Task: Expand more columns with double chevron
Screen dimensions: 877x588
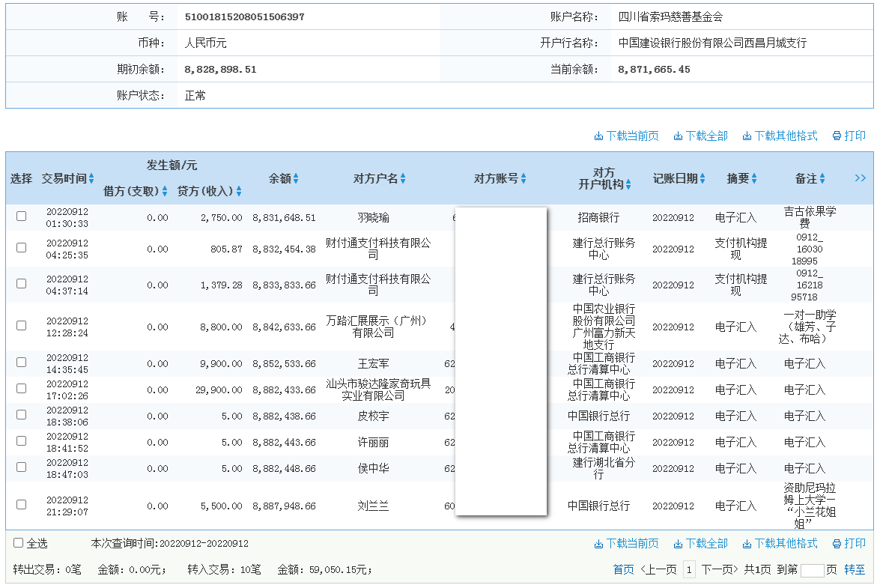Action: (861, 178)
